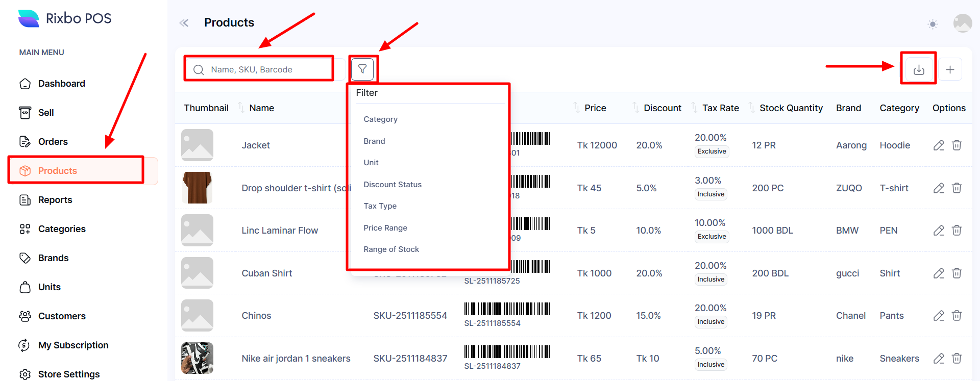Collapse sidebar with double chevron icon
The image size is (980, 381).
coord(184,23)
